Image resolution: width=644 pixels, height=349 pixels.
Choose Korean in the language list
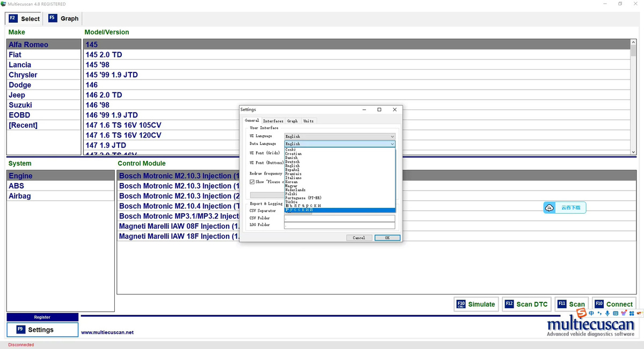click(340, 182)
